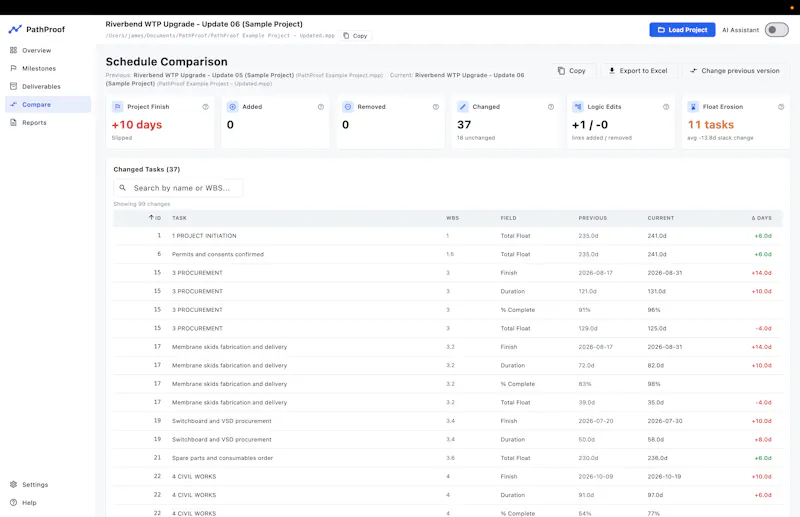Export comparison to Excel
This screenshot has height=517, width=800.
pyautogui.click(x=638, y=71)
